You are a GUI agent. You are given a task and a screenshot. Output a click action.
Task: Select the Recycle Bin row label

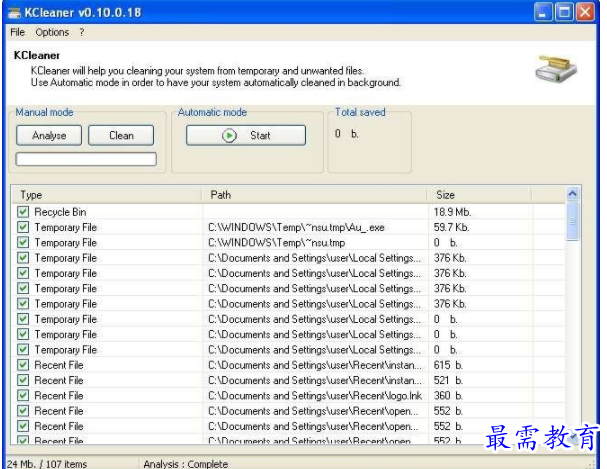(x=60, y=212)
